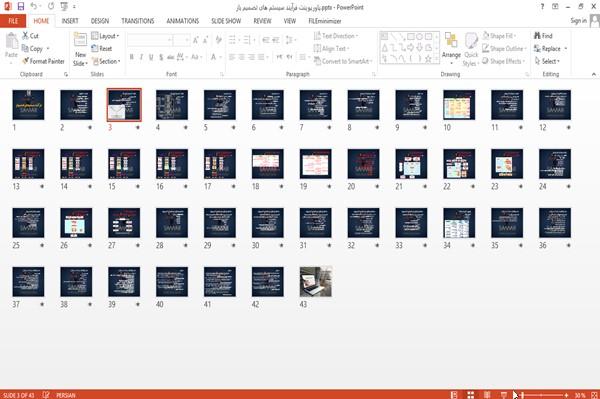Align text right
The image size is (600, 399).
point(251,57)
